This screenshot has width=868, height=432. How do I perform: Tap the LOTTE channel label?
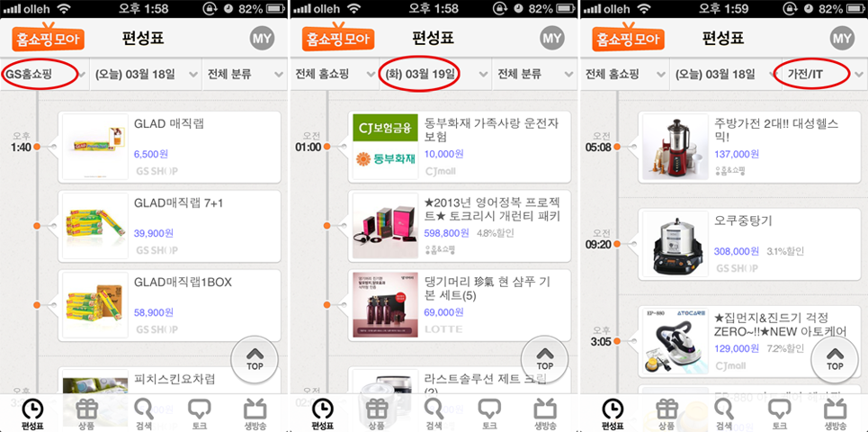point(443,329)
